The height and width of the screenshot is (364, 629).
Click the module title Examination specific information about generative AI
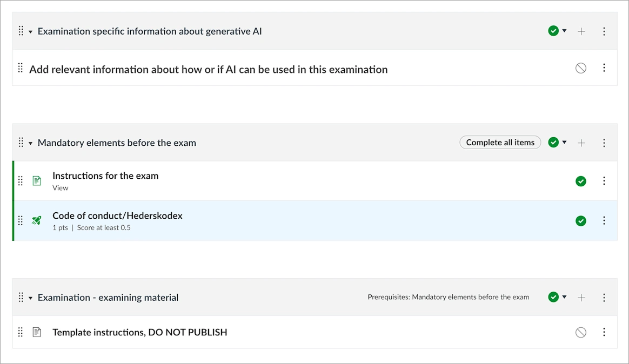click(150, 31)
